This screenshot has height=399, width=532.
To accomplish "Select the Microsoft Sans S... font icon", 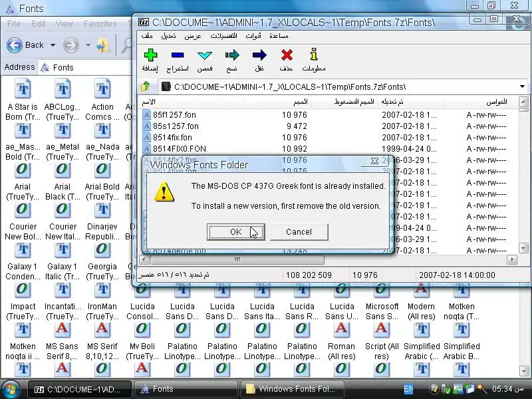I will coord(382,291).
